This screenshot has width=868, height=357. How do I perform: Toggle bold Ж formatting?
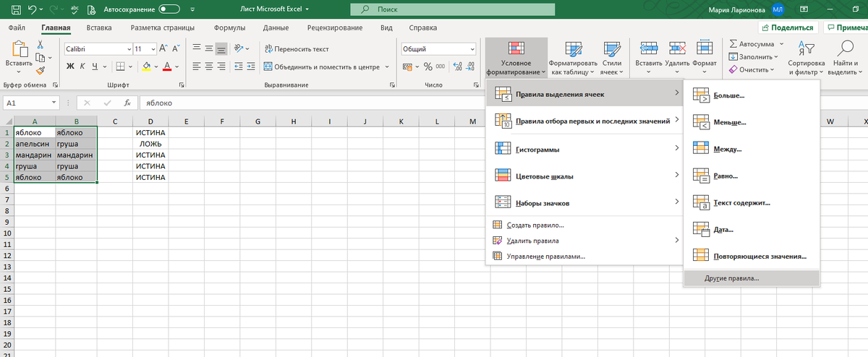point(71,66)
